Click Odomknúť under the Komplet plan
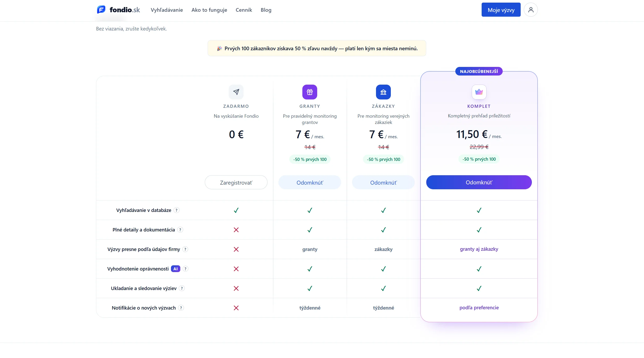644x358 pixels. (x=479, y=182)
